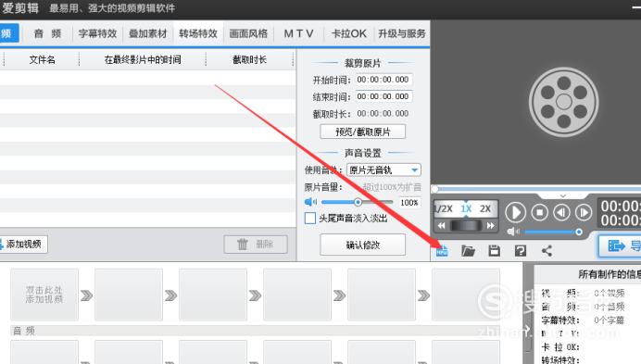Stop the preview playback

[x=540, y=212]
